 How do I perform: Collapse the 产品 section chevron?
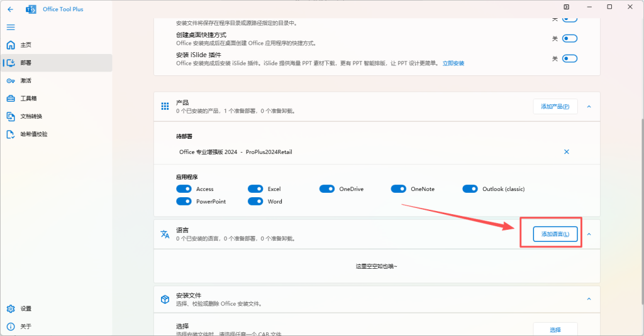[589, 107]
